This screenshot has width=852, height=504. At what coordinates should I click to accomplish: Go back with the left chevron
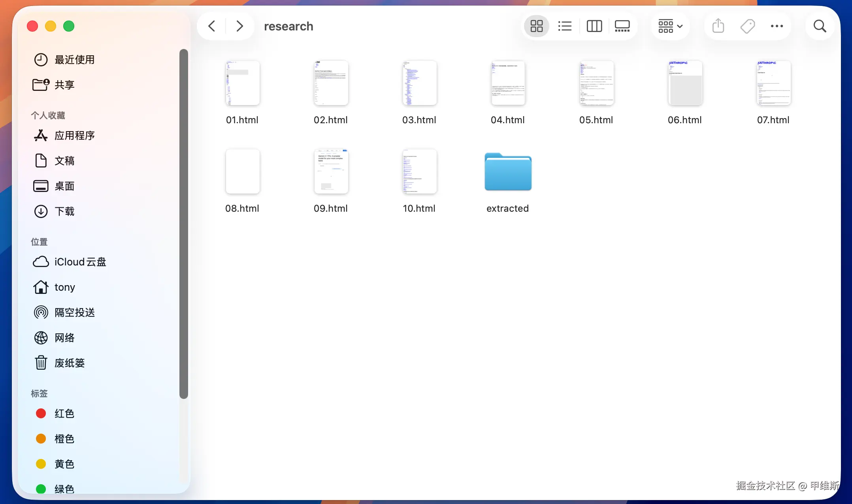(212, 26)
